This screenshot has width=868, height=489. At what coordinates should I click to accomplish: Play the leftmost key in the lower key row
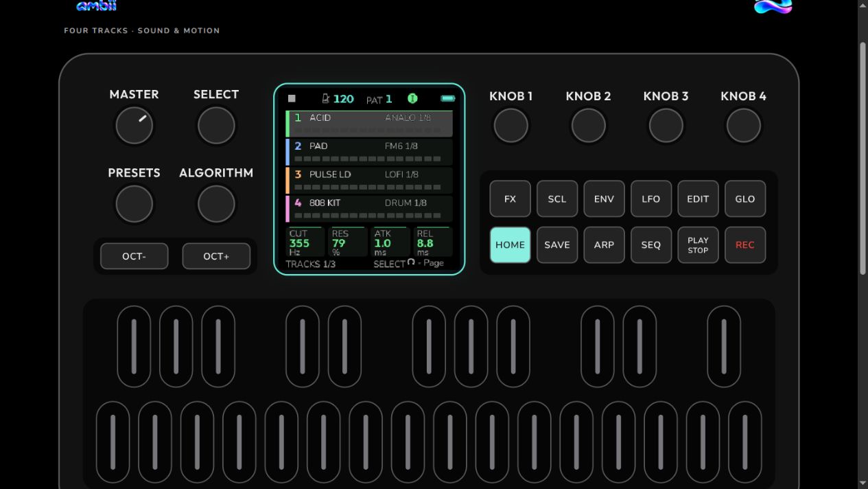pos(113,442)
